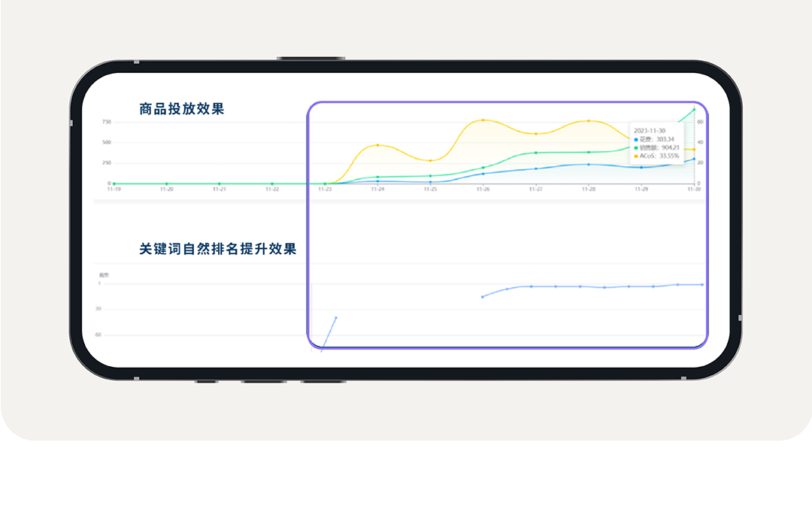This screenshot has height=506, width=812.
Task: Click the 750 left y-axis label
Action: tap(106, 123)
